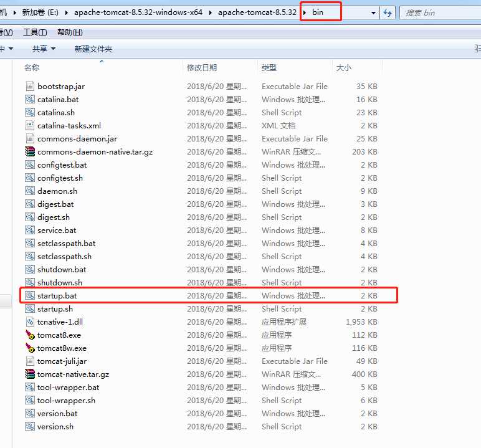481x448 pixels.
Task: Click the configtest.bat file icon
Action: tap(30, 164)
